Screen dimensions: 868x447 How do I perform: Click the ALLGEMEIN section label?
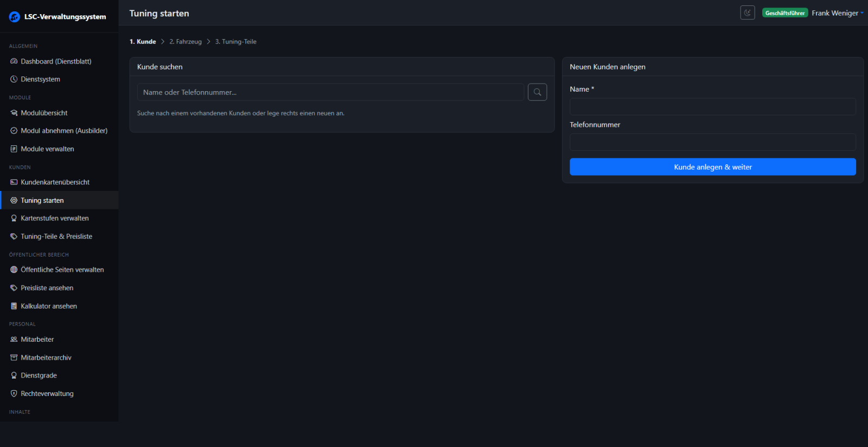point(23,46)
